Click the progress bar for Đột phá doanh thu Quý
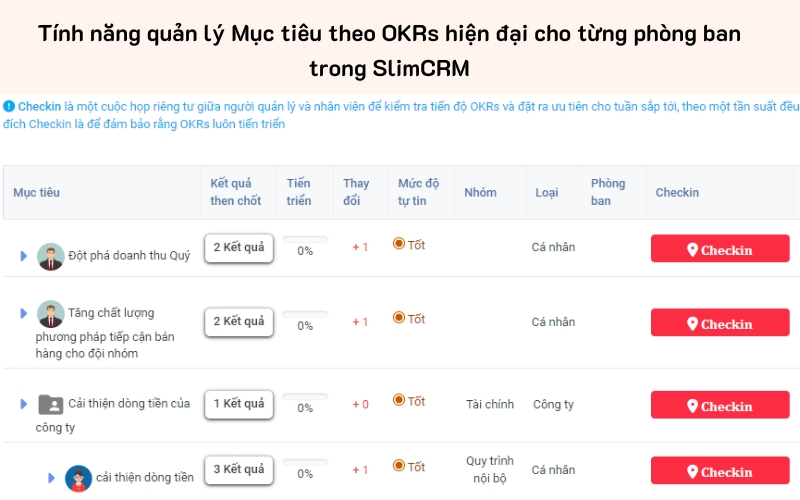 coord(305,240)
